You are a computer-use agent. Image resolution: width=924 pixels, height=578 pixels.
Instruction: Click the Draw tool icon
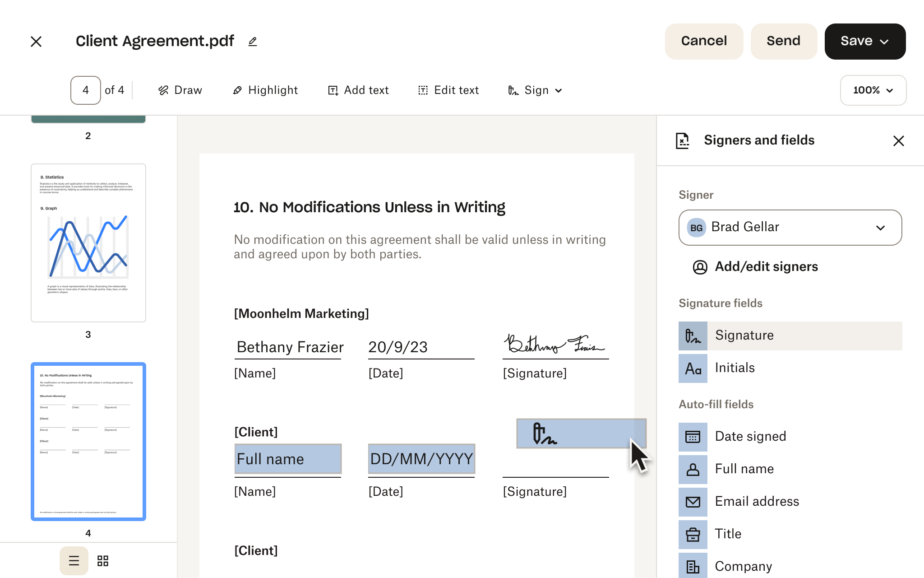point(163,90)
